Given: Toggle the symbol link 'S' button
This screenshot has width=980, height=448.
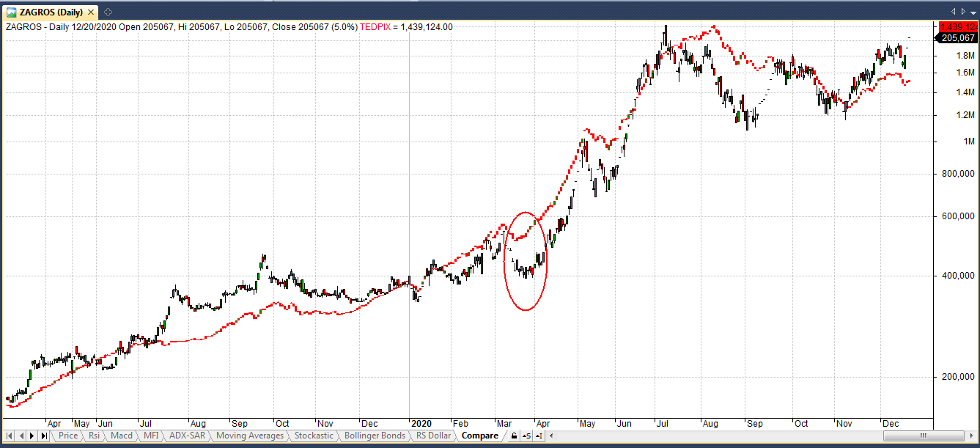Looking at the screenshot, I should 526,436.
